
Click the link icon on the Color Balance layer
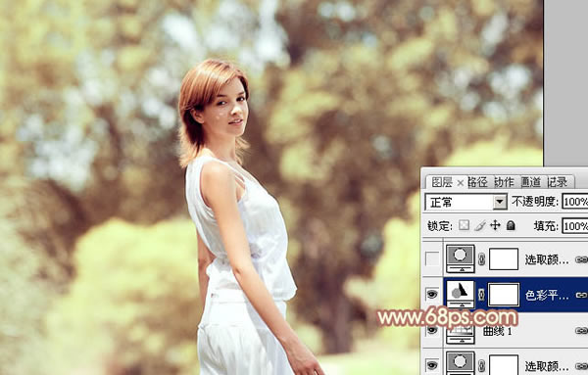[x=481, y=295]
